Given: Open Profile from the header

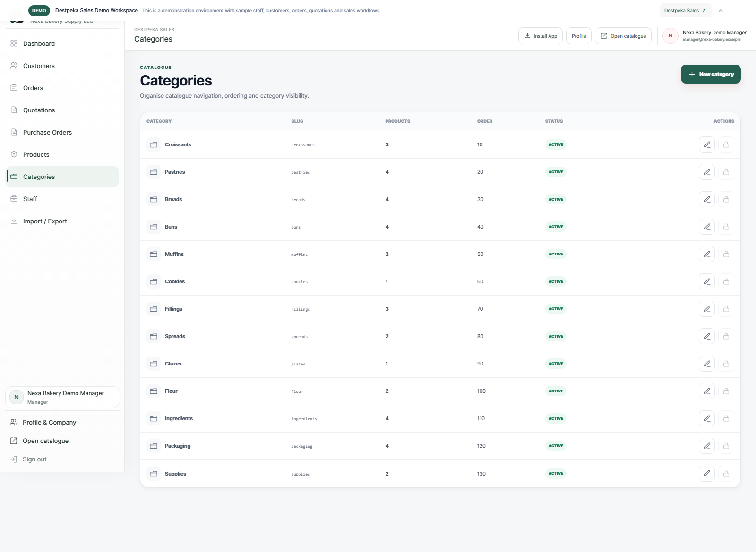Looking at the screenshot, I should [579, 36].
